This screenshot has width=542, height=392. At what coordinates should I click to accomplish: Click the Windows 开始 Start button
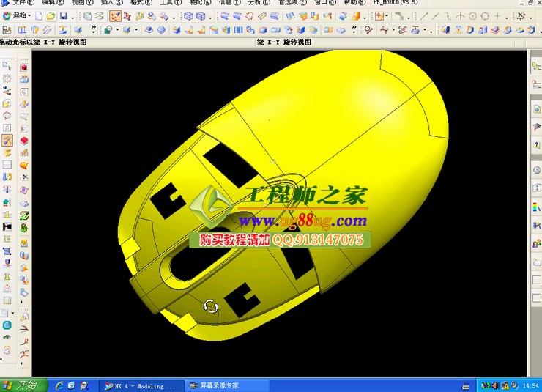21,385
